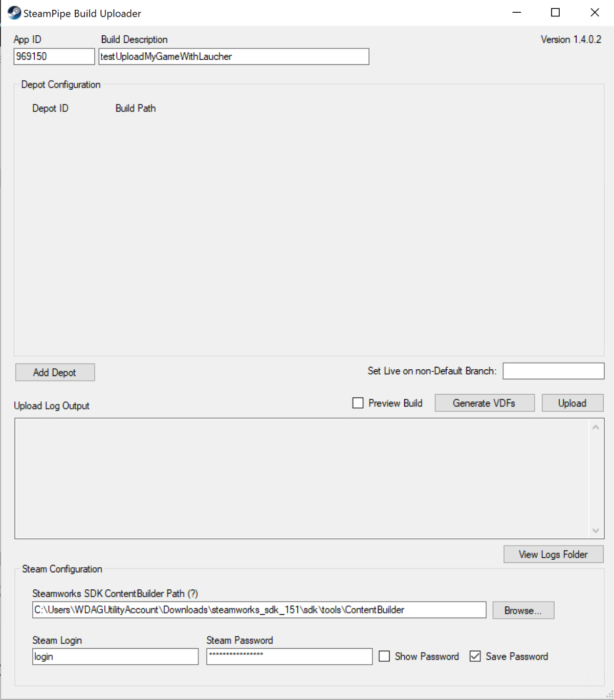The width and height of the screenshot is (614, 700).
Task: Click the Steam Password field
Action: tap(289, 656)
